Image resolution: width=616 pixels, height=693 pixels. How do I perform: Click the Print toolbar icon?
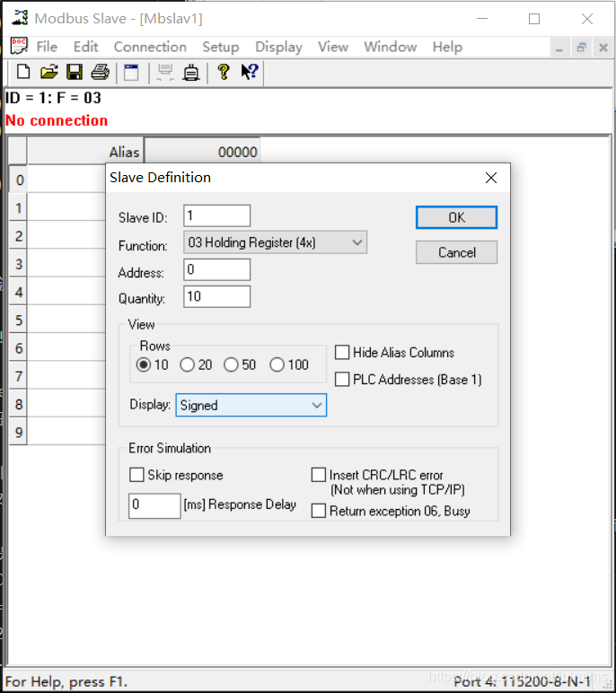pos(101,72)
